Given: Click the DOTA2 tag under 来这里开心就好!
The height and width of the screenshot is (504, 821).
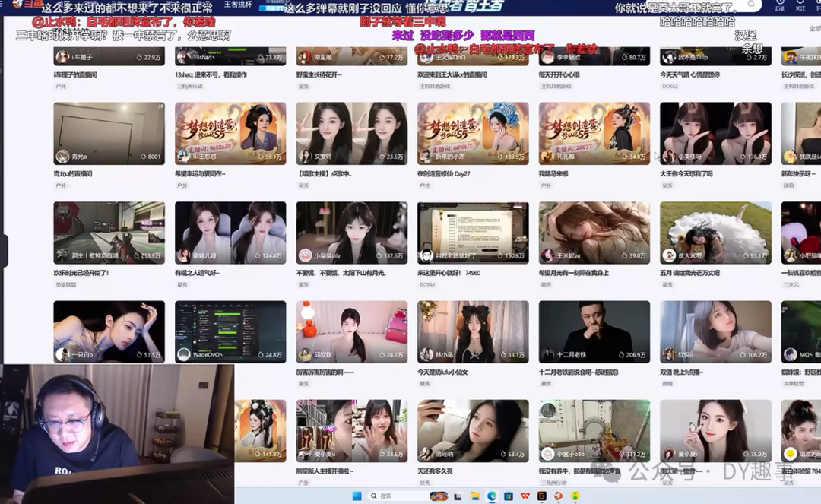Looking at the screenshot, I should click(426, 285).
